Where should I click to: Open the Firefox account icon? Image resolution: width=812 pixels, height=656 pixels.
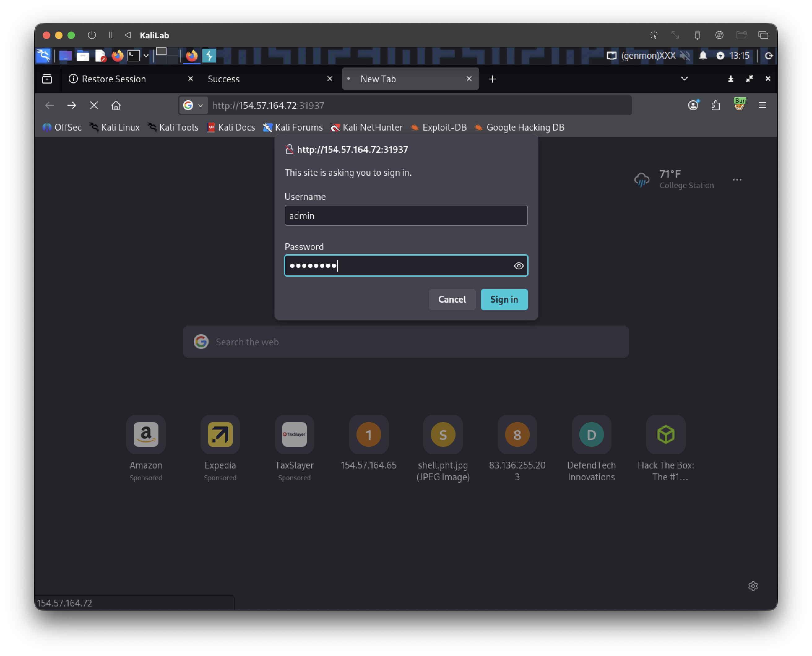click(x=693, y=105)
